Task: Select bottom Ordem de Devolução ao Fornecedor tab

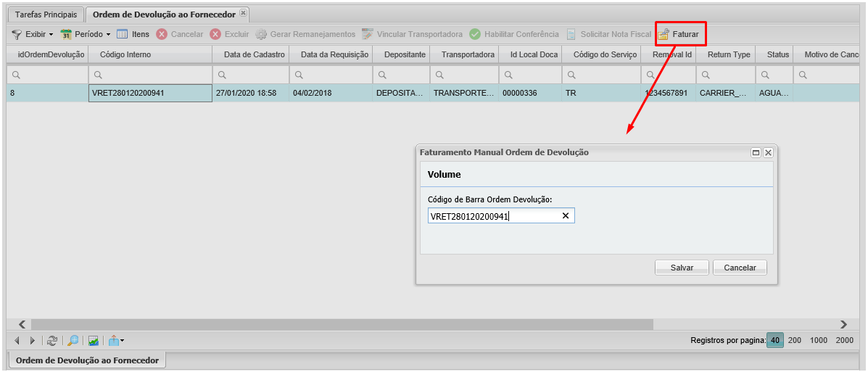Action: coord(88,360)
